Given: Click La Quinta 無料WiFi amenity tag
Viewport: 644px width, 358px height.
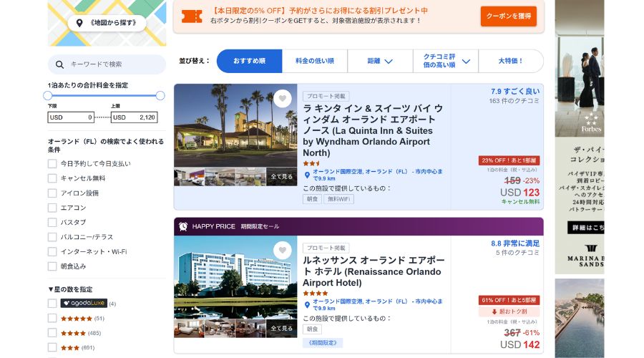Looking at the screenshot, I should (339, 199).
